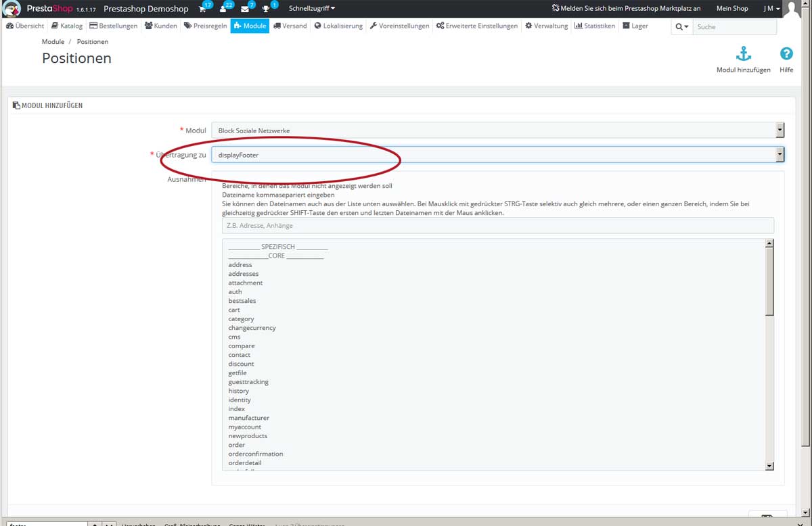Screen dimensions: 812x526
Task: Select 'discount' in the file list
Action: pos(241,364)
